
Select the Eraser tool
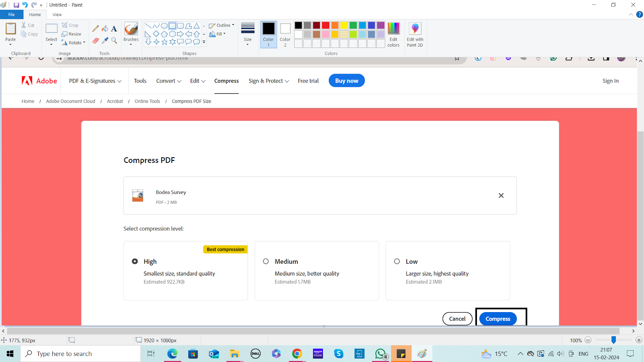tap(95, 41)
